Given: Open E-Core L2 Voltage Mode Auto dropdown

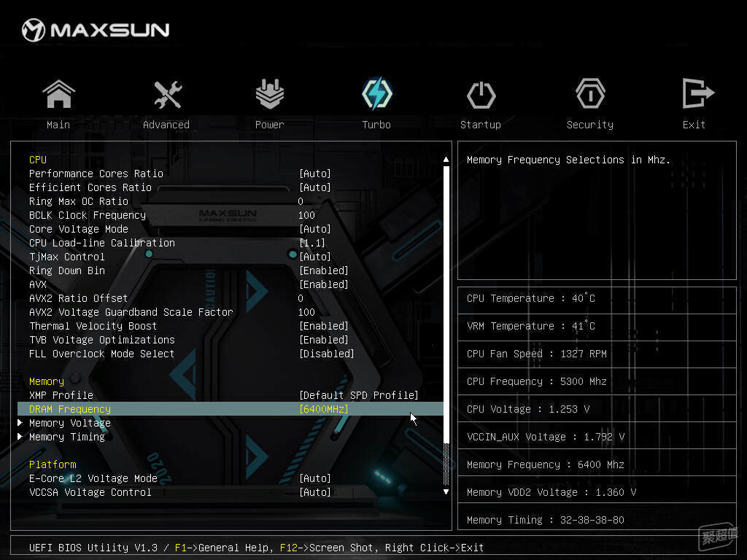Looking at the screenshot, I should point(315,478).
